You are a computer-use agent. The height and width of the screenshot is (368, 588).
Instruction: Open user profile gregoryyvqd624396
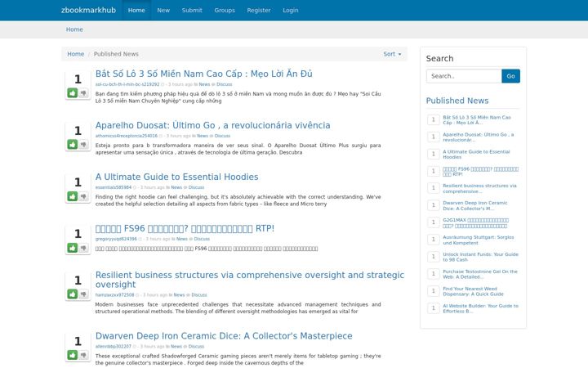coord(116,239)
